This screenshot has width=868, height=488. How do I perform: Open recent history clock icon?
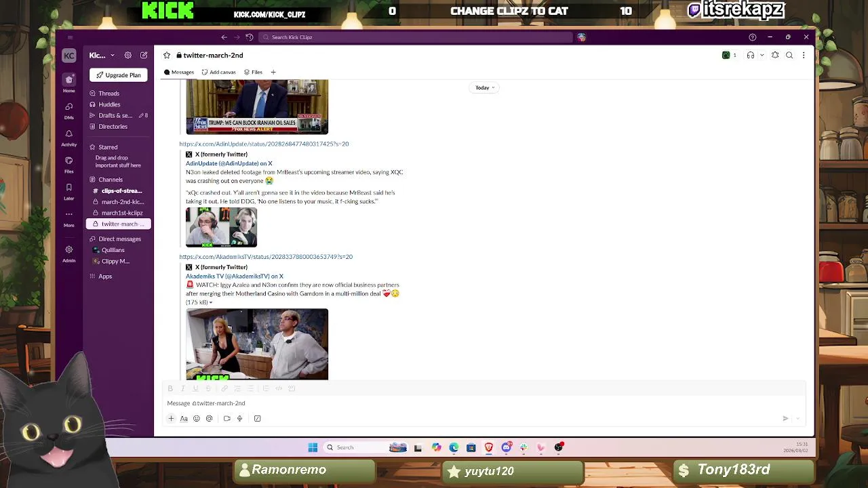[250, 37]
